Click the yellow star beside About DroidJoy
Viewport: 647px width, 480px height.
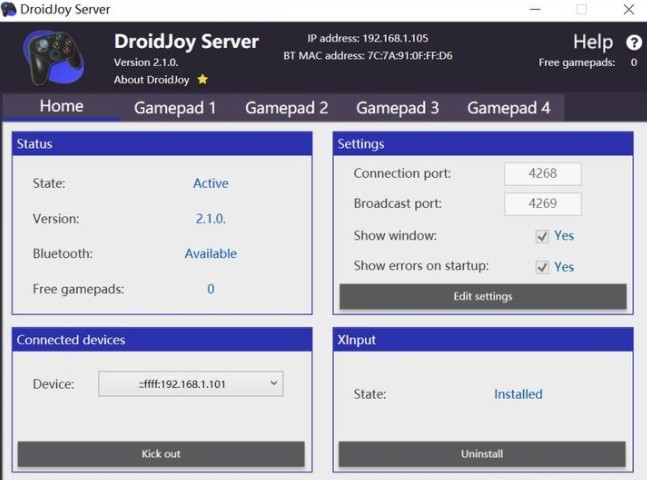(x=203, y=79)
